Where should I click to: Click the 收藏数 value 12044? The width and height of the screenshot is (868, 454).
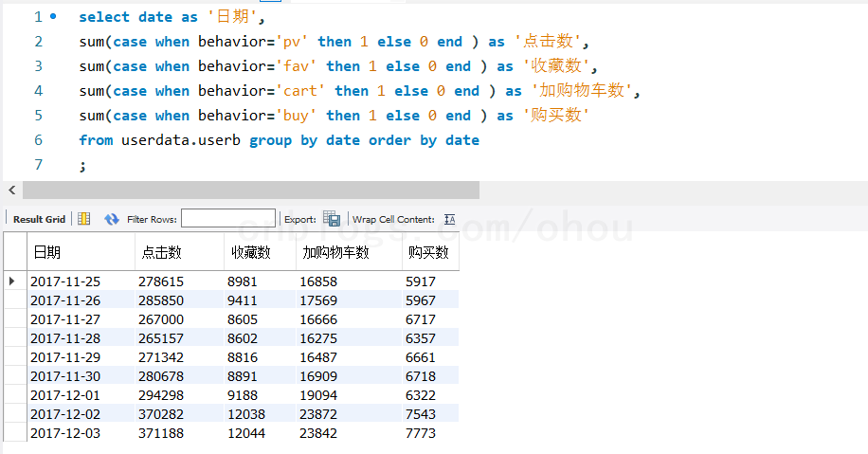click(x=246, y=433)
